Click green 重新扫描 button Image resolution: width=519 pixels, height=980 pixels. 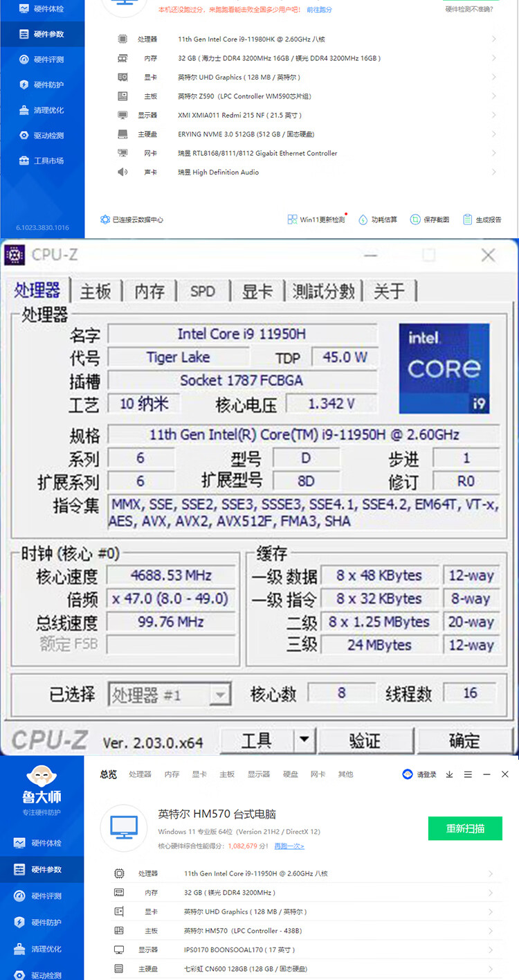tap(465, 828)
